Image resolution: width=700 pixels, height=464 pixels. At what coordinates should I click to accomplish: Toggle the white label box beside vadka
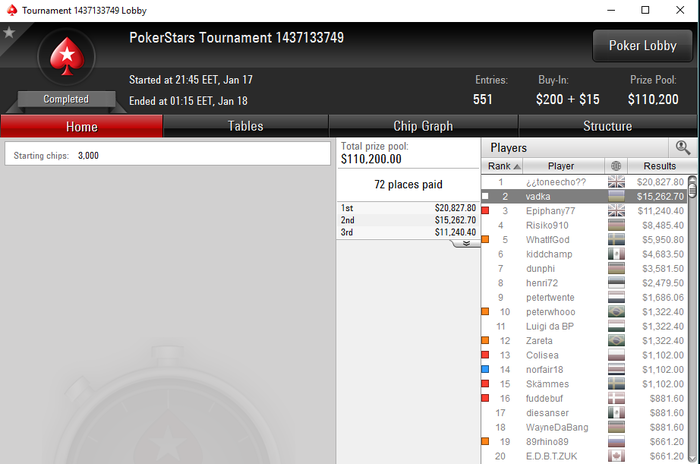click(485, 196)
